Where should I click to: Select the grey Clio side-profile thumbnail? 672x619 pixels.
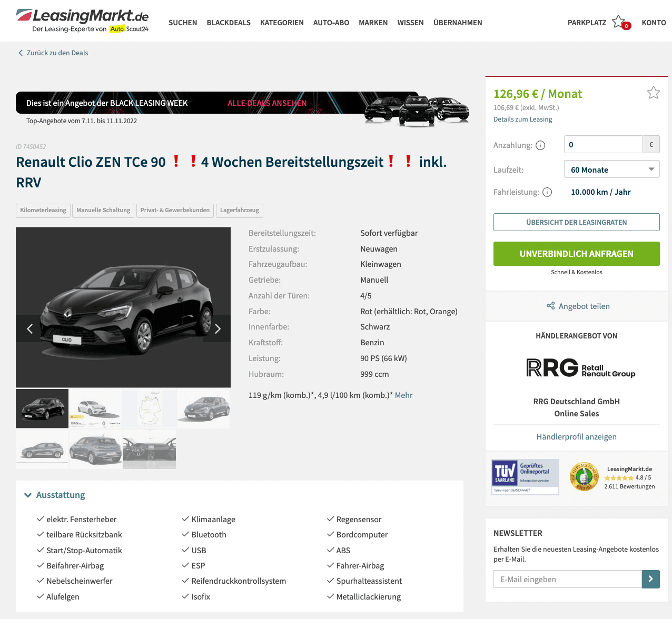[42, 449]
